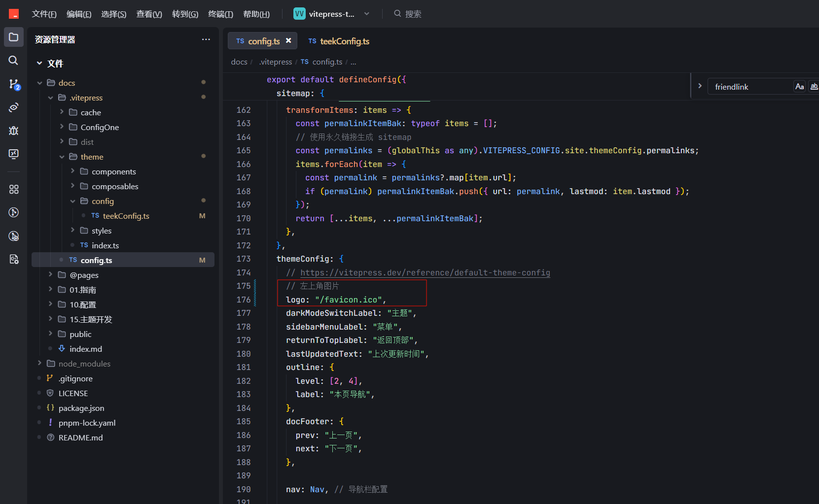819x504 pixels.
Task: Collapse the .vitepress folder
Action: point(50,98)
